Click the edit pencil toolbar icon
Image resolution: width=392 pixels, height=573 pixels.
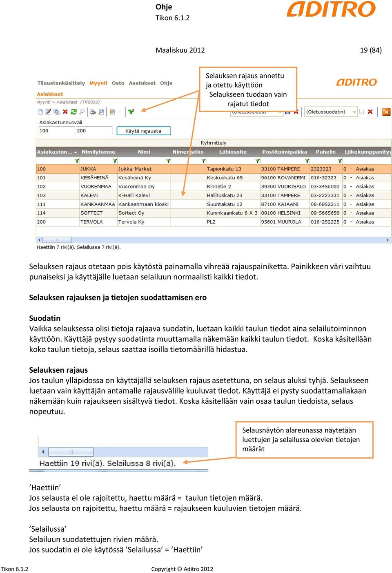point(49,112)
